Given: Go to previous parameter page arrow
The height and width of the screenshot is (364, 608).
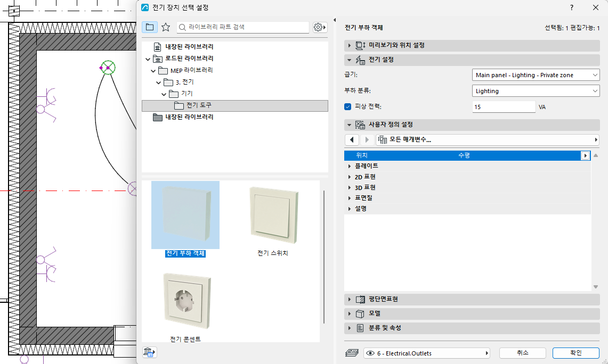Looking at the screenshot, I should pyautogui.click(x=352, y=139).
